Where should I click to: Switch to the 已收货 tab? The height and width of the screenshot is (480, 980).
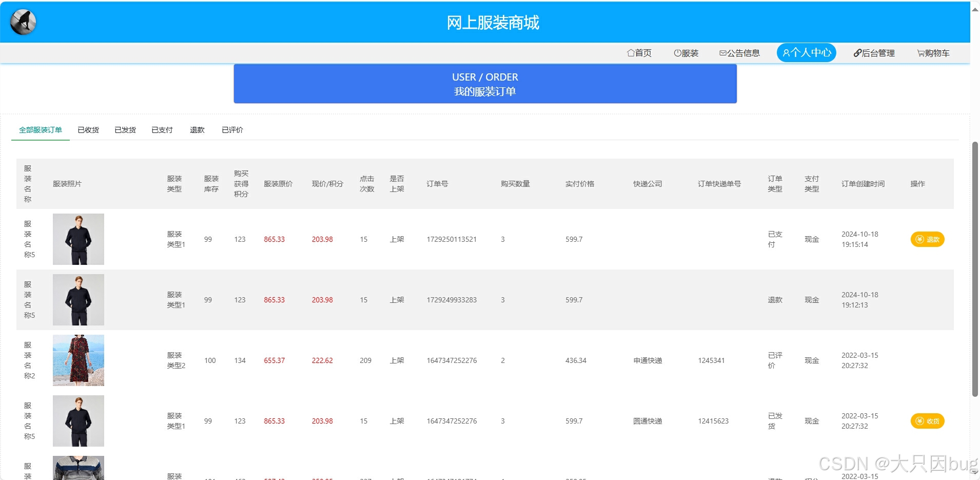click(88, 130)
